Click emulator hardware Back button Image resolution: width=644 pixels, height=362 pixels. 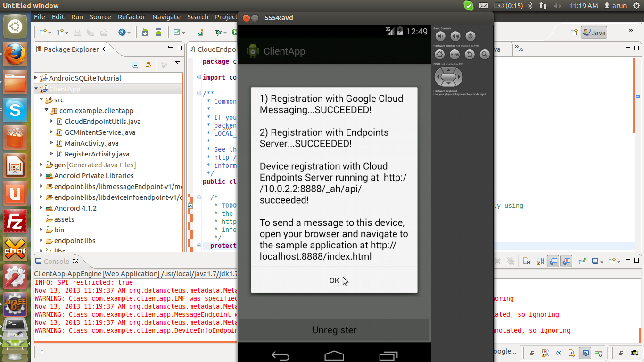tap(470, 55)
